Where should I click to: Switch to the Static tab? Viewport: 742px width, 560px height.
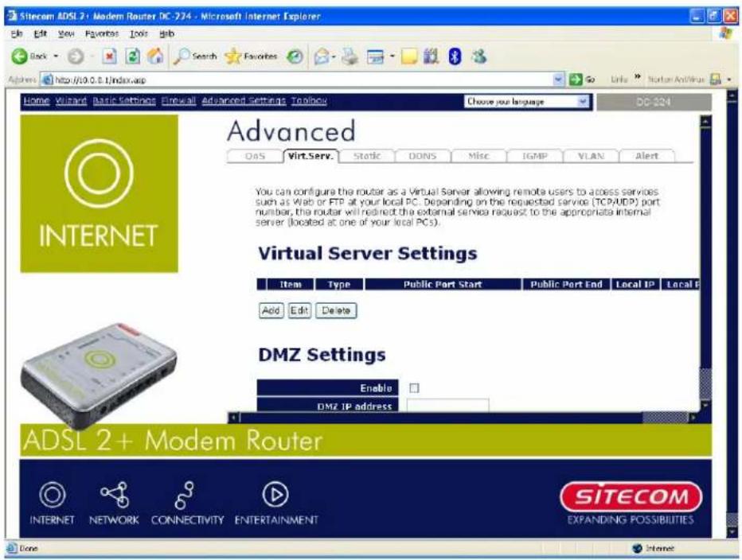click(367, 156)
